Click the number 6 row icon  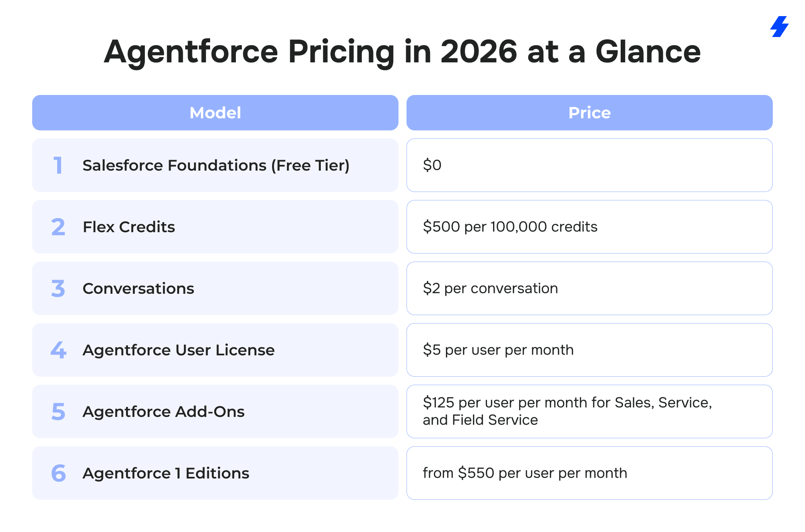58,473
